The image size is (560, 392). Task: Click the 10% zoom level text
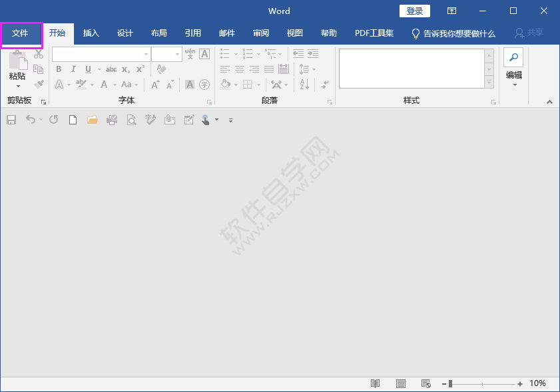(538, 383)
